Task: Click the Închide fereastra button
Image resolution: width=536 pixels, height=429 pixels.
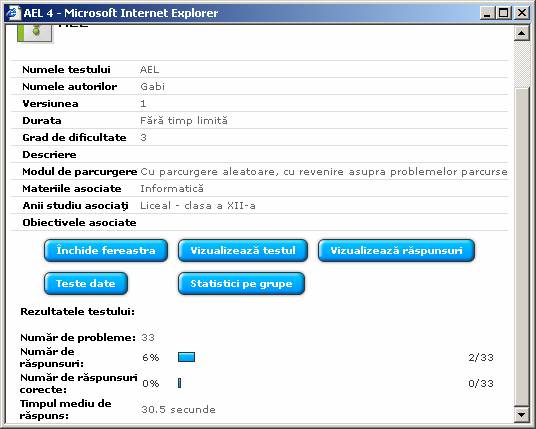Action: point(106,251)
